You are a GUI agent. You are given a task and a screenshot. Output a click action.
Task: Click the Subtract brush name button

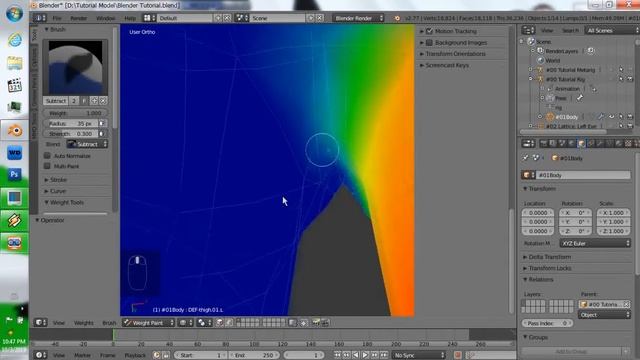56,100
